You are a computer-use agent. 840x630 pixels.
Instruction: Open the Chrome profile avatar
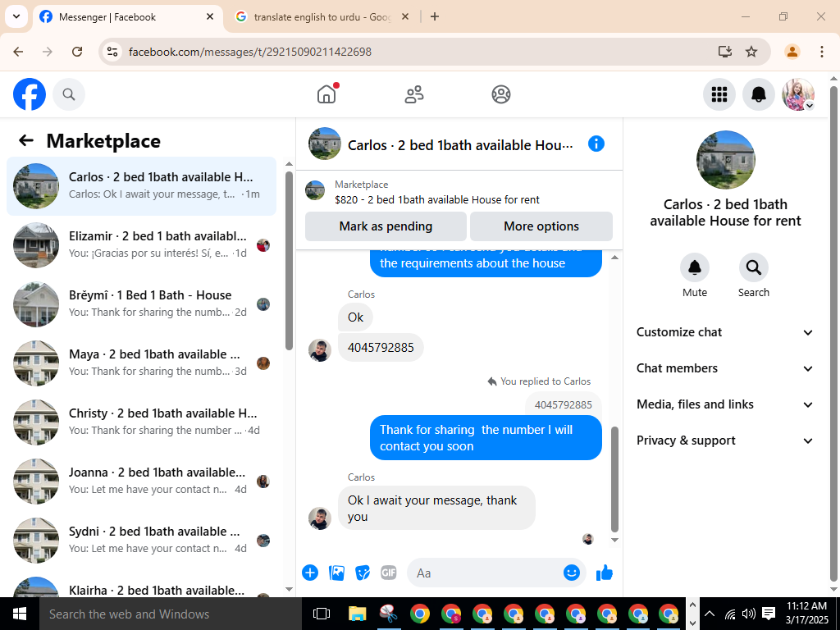click(792, 52)
